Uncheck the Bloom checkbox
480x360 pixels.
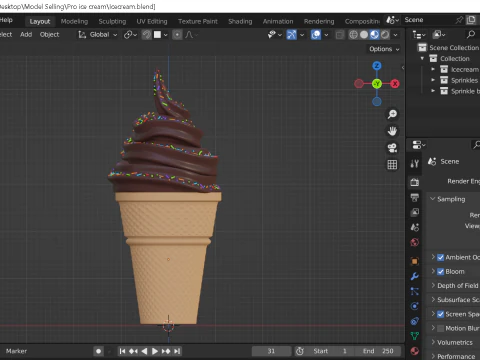click(x=440, y=272)
